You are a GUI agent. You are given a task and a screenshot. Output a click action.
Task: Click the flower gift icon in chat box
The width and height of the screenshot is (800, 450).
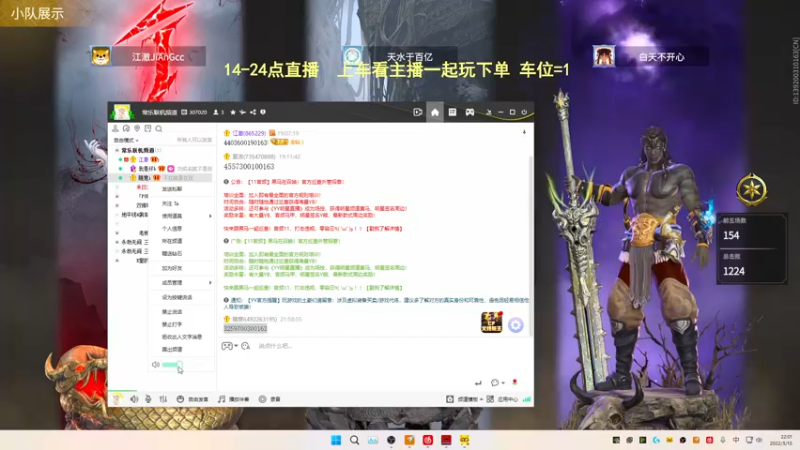515,382
